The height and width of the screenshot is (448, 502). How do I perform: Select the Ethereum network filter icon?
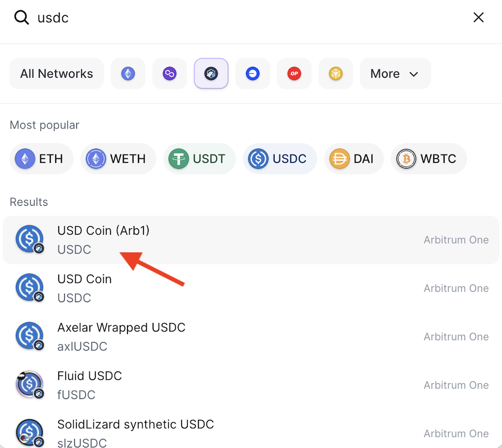tap(128, 73)
